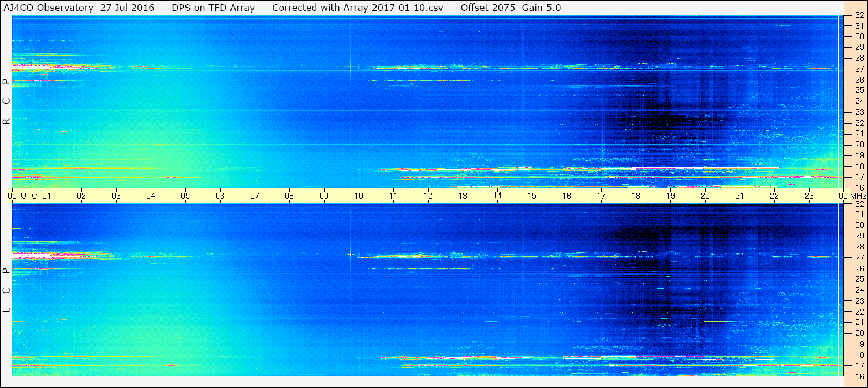
Task: Click 30 MHz label of RCP panel
Action: pos(859,36)
